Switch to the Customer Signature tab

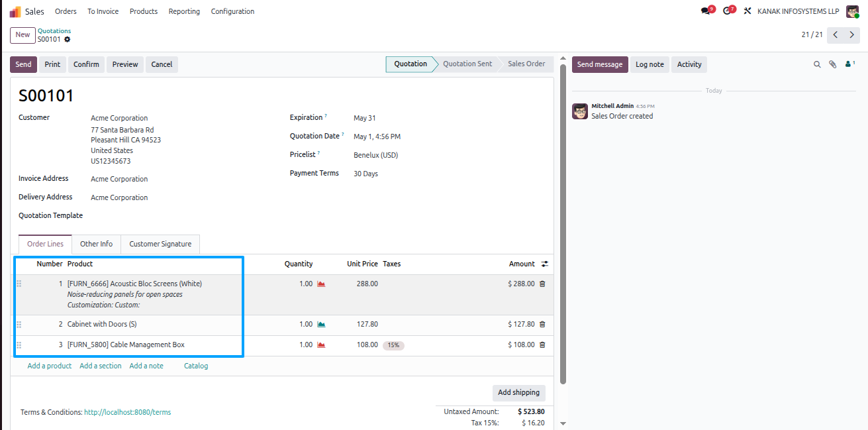160,244
